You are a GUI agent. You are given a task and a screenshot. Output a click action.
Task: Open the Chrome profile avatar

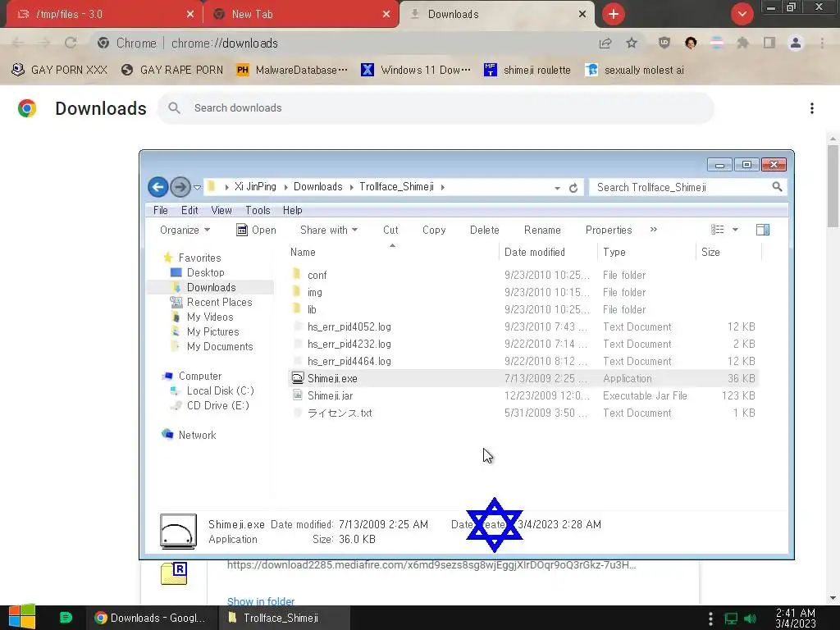point(796,43)
